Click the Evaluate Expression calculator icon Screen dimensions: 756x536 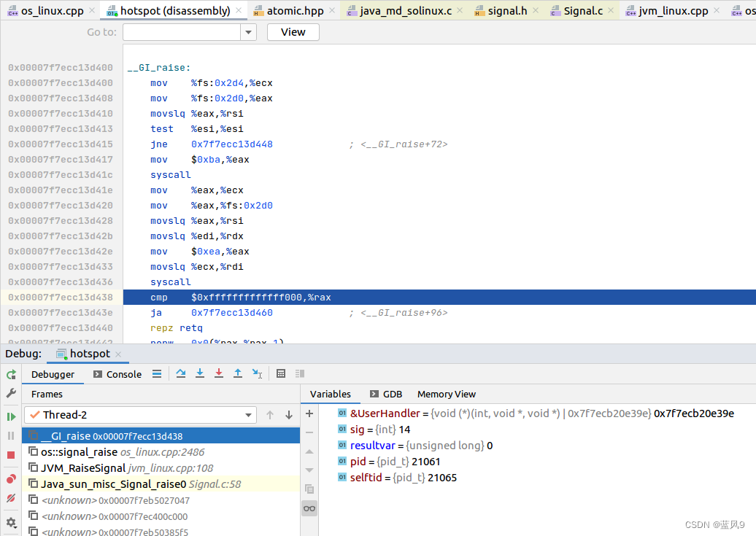coord(281,373)
